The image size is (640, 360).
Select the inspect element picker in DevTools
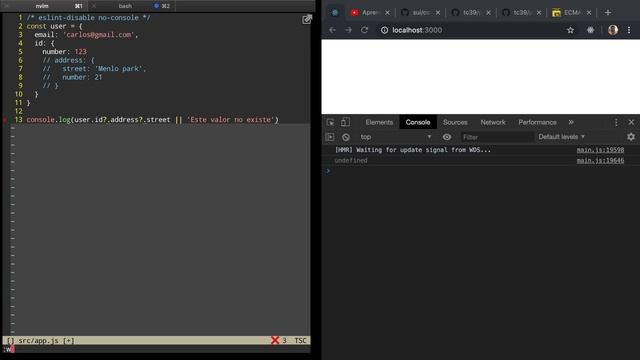pos(330,122)
